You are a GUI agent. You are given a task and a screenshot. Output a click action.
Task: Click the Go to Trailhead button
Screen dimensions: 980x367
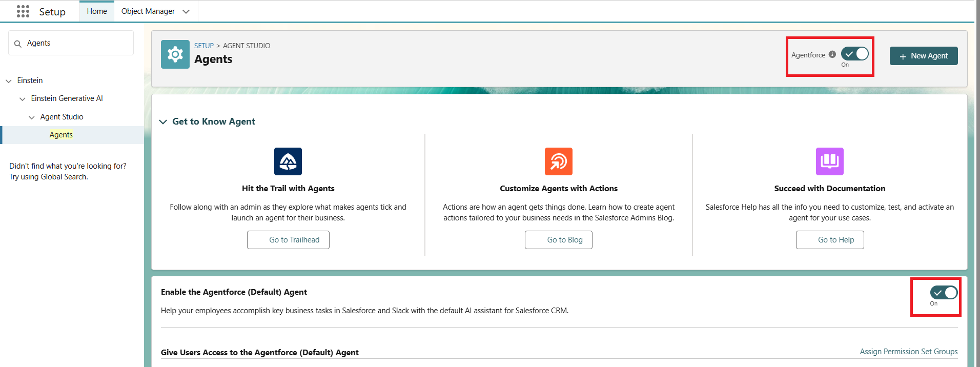pos(288,240)
